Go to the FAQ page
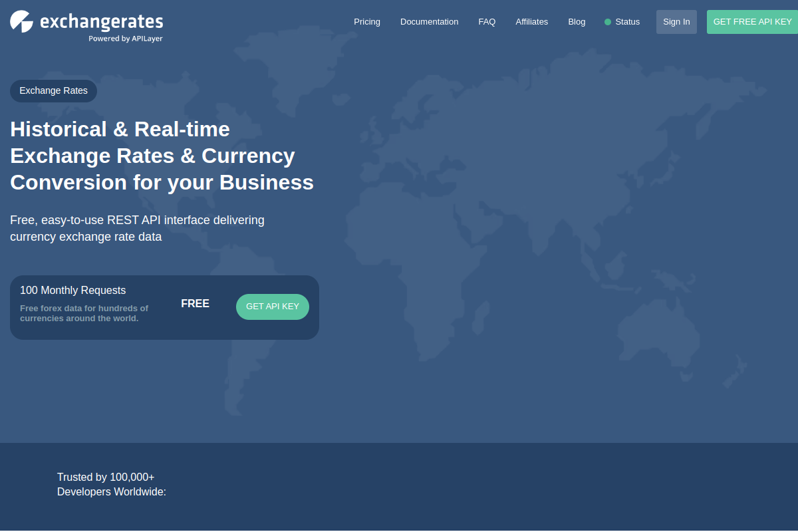This screenshot has width=798, height=532. coord(487,22)
